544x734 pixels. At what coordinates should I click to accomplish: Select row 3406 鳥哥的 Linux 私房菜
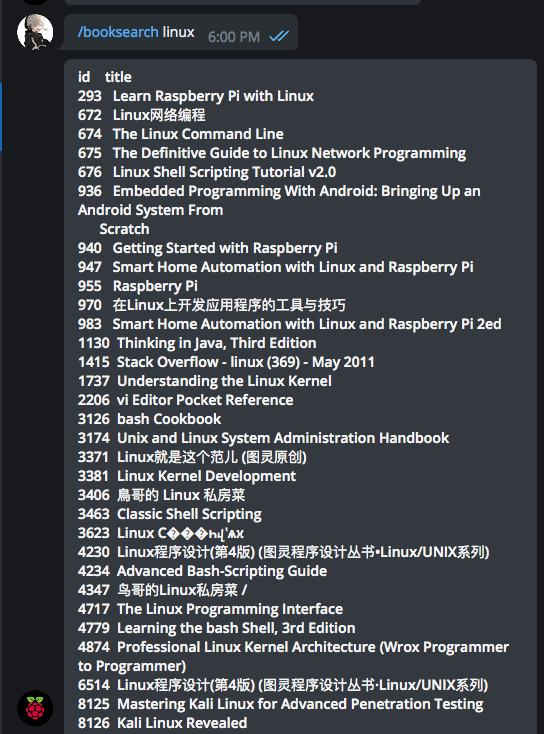click(162, 495)
